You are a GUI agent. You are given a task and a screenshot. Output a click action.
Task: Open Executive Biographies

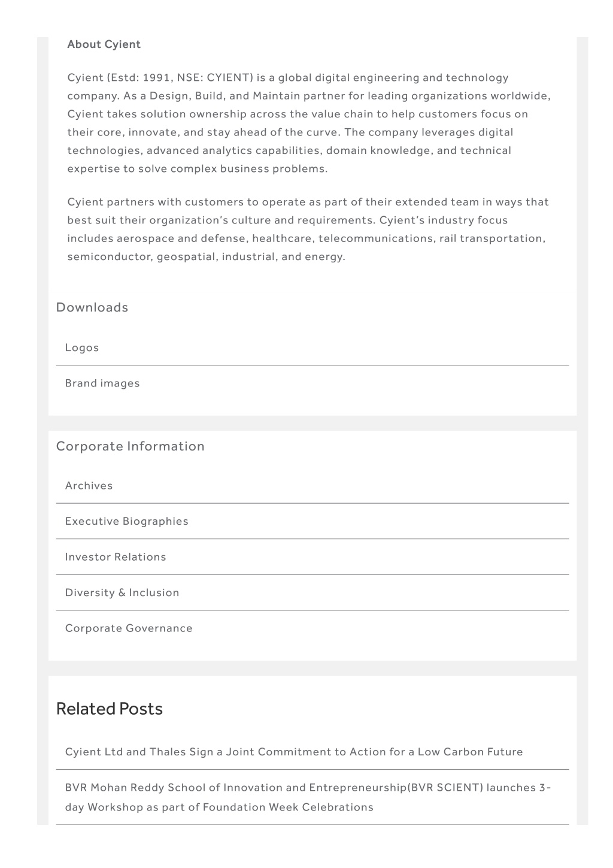pyautogui.click(x=127, y=521)
